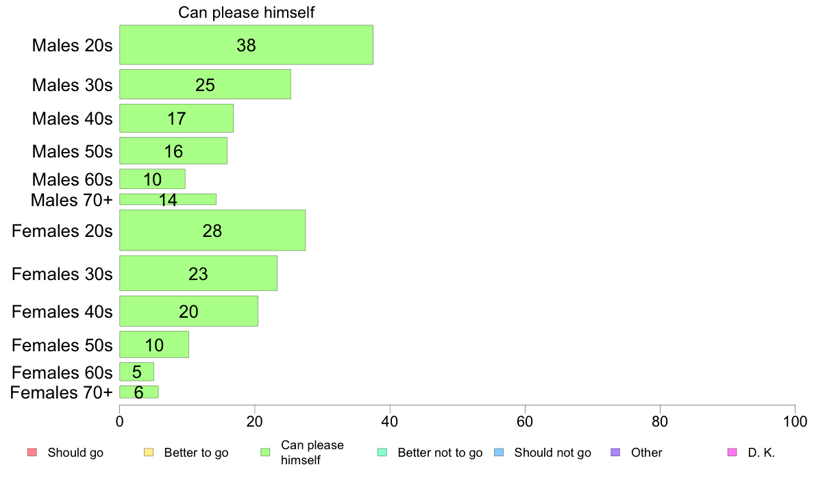The image size is (814, 504).
Task: Click the Can please himself chart title
Action: click(246, 12)
